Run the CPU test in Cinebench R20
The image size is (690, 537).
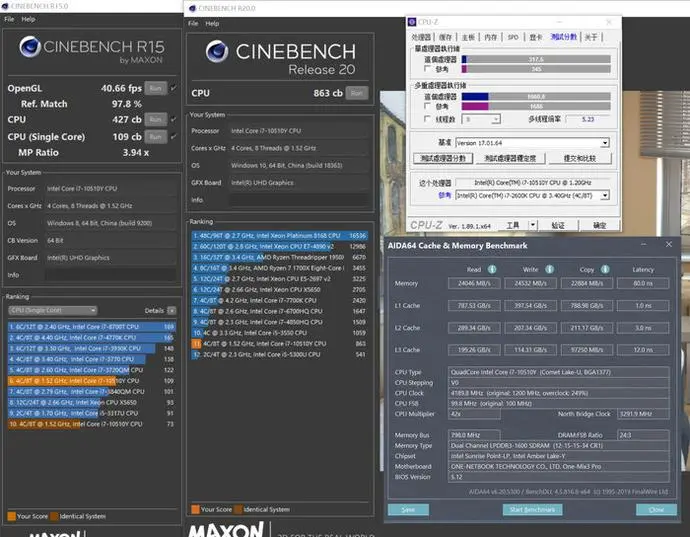[357, 93]
